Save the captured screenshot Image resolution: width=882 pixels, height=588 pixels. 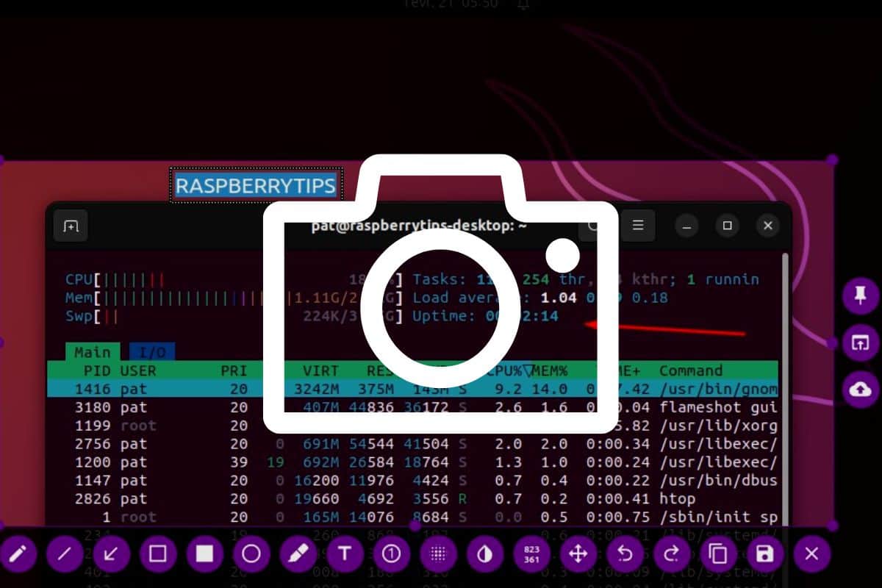766,554
